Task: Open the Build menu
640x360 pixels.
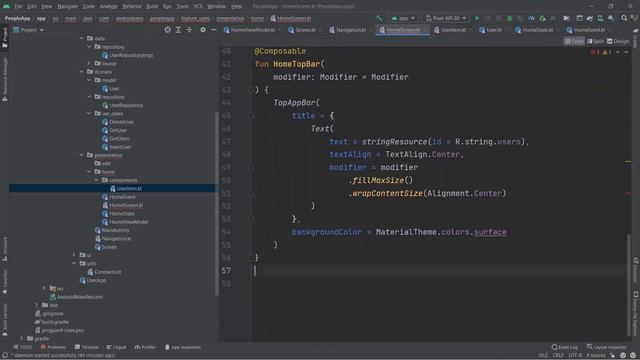Action: tap(152, 6)
